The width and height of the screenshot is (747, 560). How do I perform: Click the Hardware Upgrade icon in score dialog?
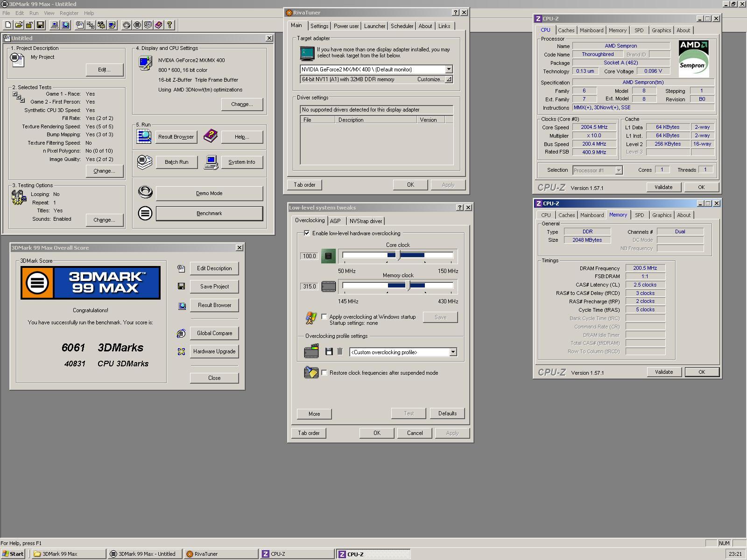[x=181, y=351]
